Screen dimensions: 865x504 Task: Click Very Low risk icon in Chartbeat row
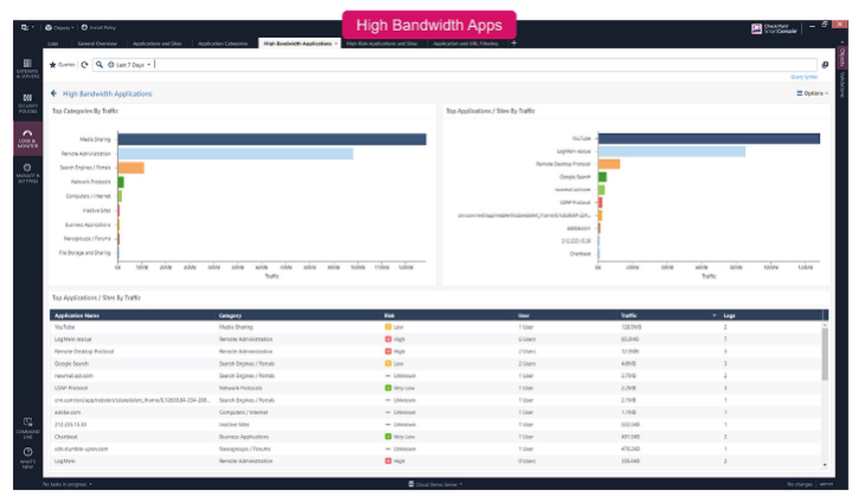388,437
